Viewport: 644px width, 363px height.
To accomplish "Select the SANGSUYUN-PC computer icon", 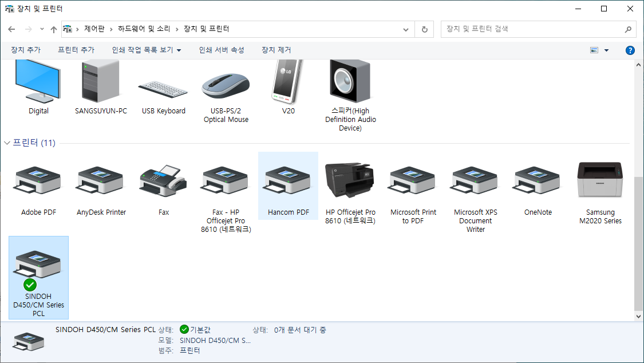I will coord(101,81).
